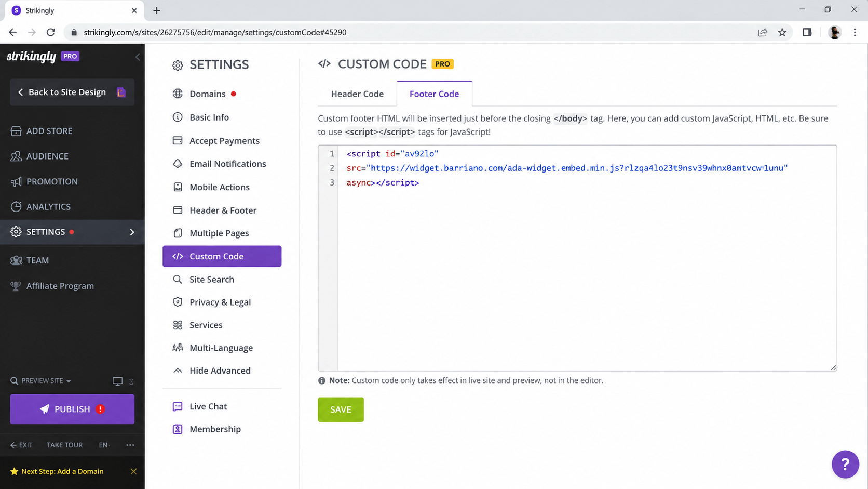Screen dimensions: 868x489
Task: Open a new browser tab
Action: (x=157, y=10)
